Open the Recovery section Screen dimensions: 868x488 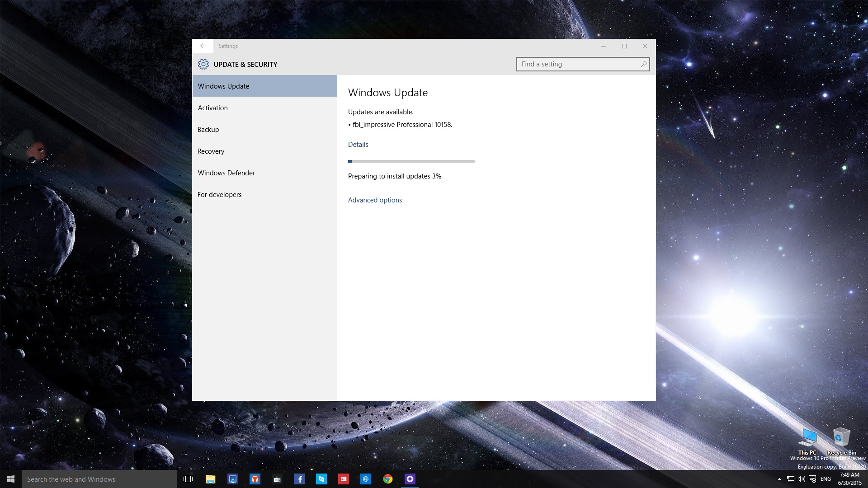(x=264, y=151)
